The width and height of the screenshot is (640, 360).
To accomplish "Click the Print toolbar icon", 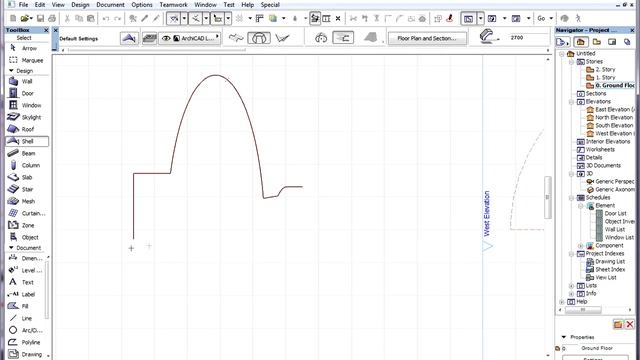I will click(52, 18).
